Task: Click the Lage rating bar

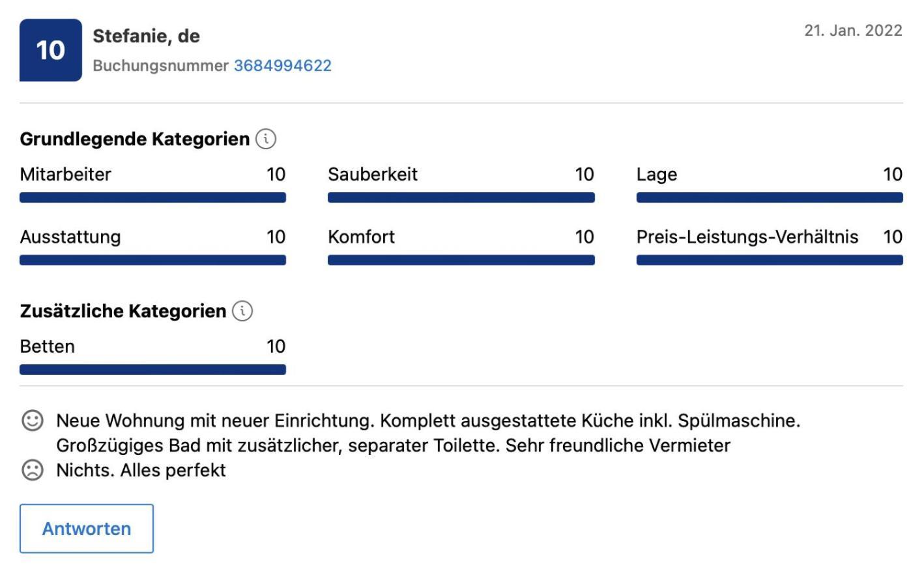Action: tap(770, 197)
